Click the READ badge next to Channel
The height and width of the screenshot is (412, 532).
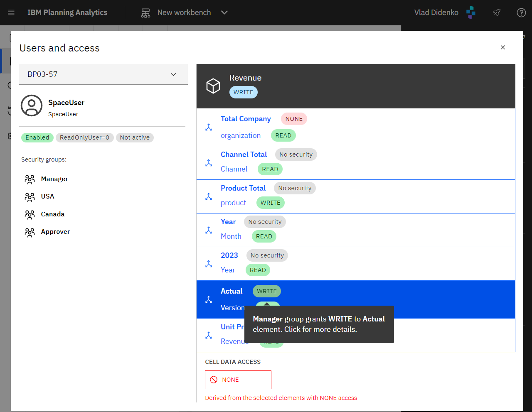[270, 169]
